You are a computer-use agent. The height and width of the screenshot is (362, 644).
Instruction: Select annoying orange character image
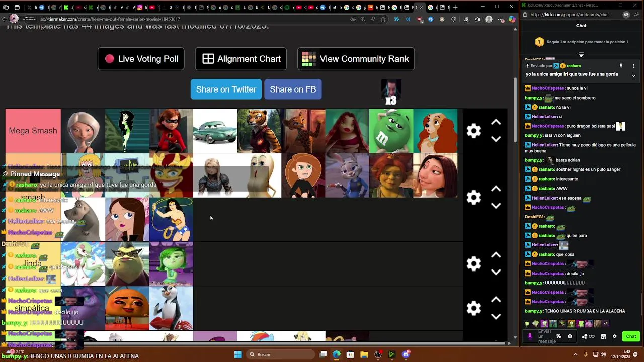127,308
